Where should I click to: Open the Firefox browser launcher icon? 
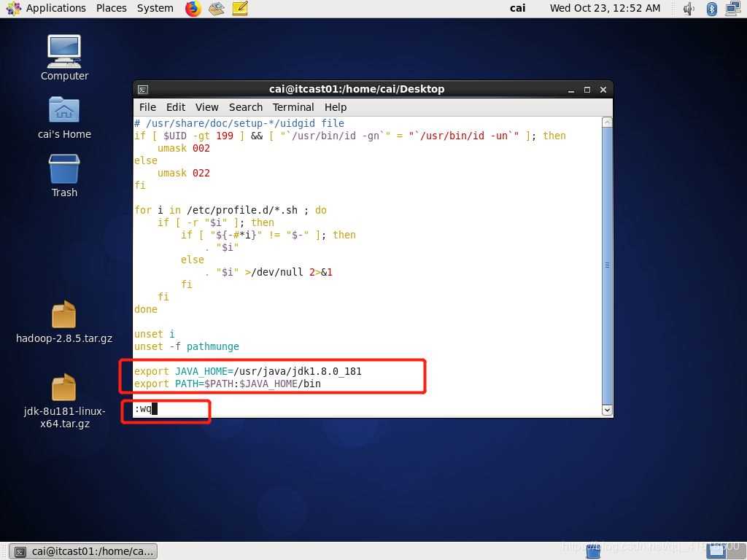(193, 9)
